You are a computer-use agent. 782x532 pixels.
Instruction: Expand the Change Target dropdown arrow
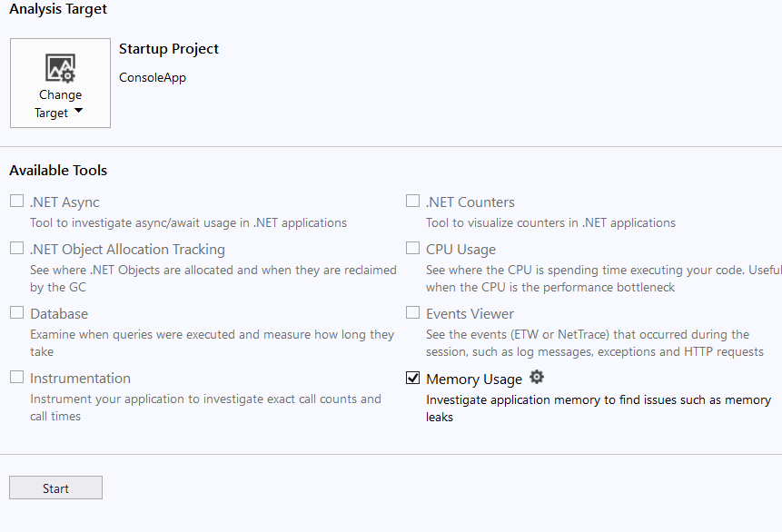coord(79,113)
